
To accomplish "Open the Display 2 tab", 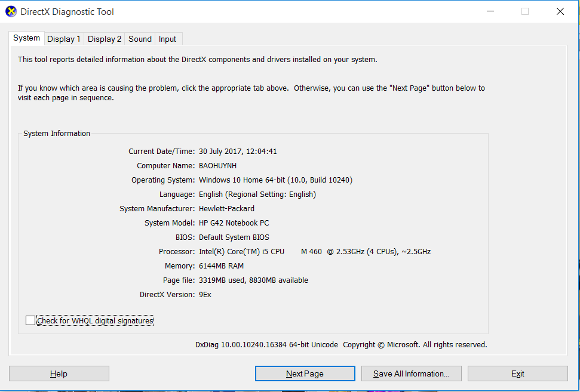I will click(105, 39).
